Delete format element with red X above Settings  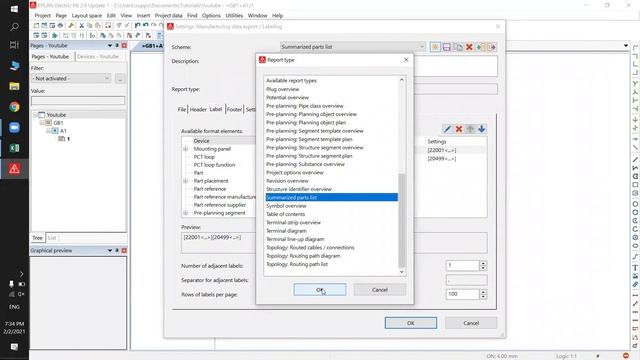459,129
